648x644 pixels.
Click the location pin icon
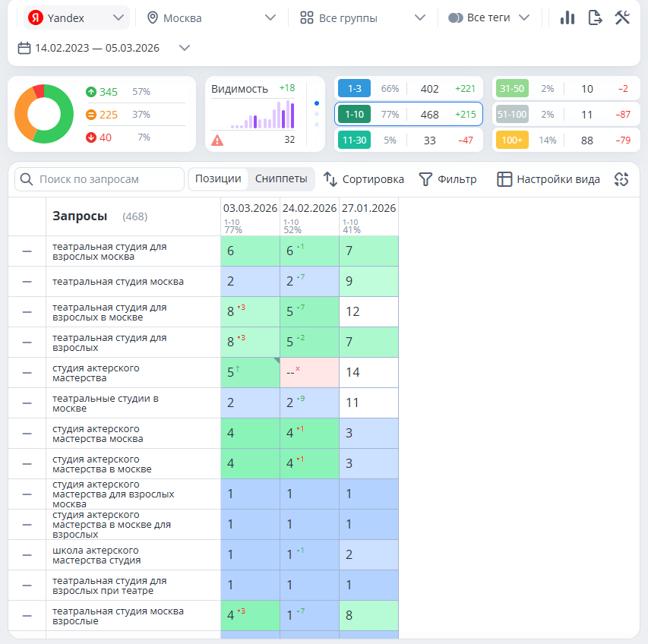(x=153, y=17)
